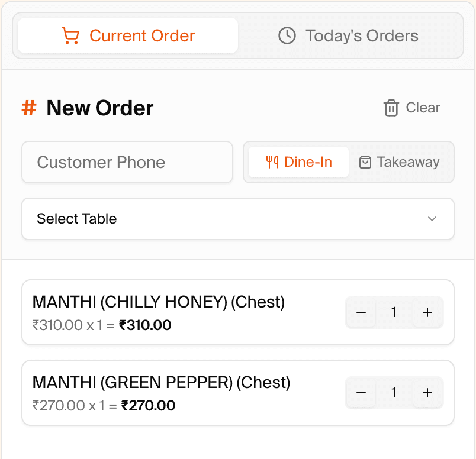Click the bag icon beside Takeaway

click(366, 162)
